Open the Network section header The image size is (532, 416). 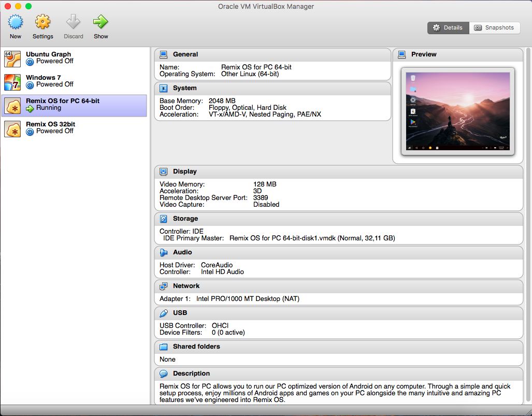coord(339,286)
